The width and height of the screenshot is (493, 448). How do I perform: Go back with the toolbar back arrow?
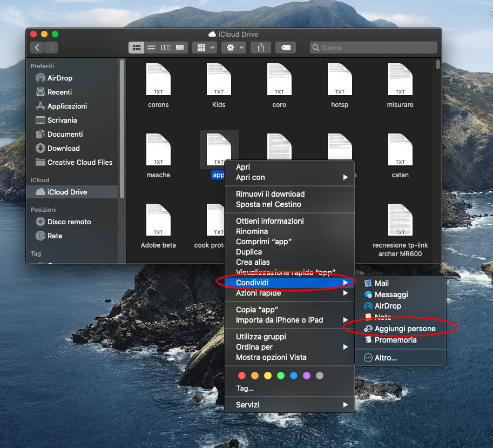pos(37,48)
